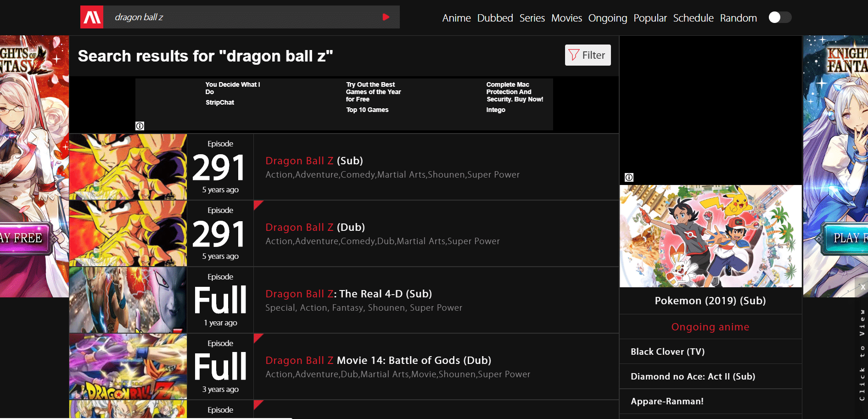868x419 pixels.
Task: Open the Intego Mac protection ad
Action: (496, 110)
